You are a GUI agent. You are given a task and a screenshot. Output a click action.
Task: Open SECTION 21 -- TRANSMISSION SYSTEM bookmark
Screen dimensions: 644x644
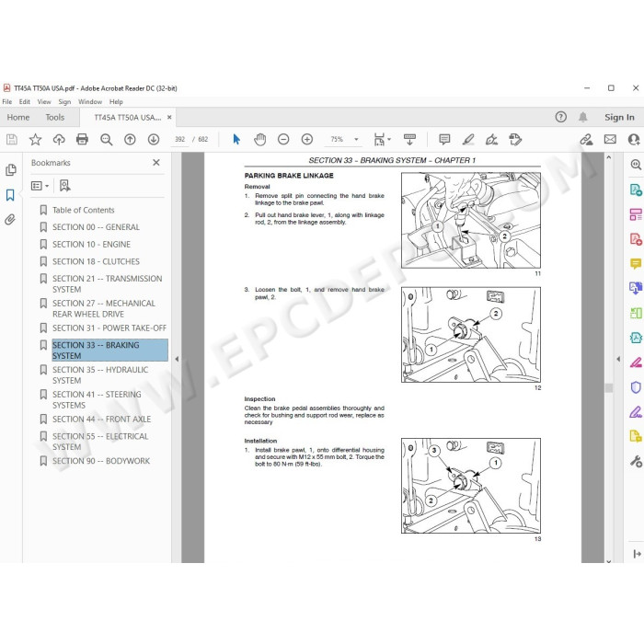[x=108, y=283]
